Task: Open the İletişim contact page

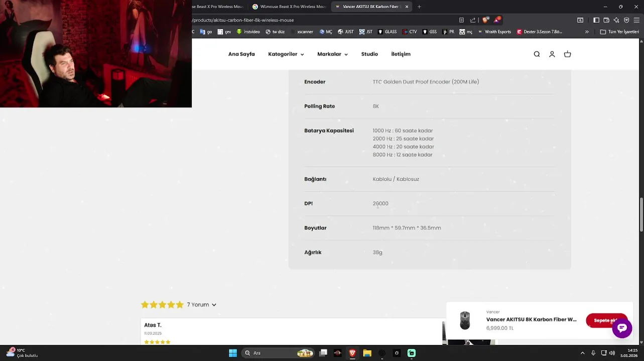Action: point(401,54)
